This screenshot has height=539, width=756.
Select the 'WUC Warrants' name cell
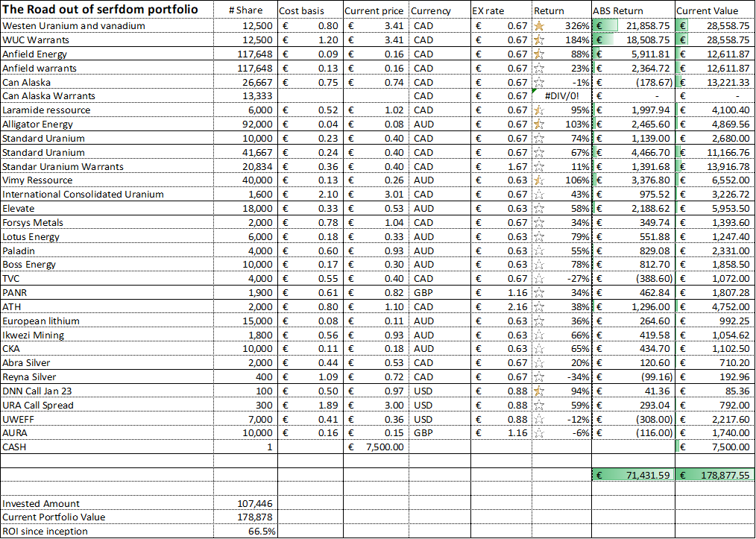tap(107, 40)
